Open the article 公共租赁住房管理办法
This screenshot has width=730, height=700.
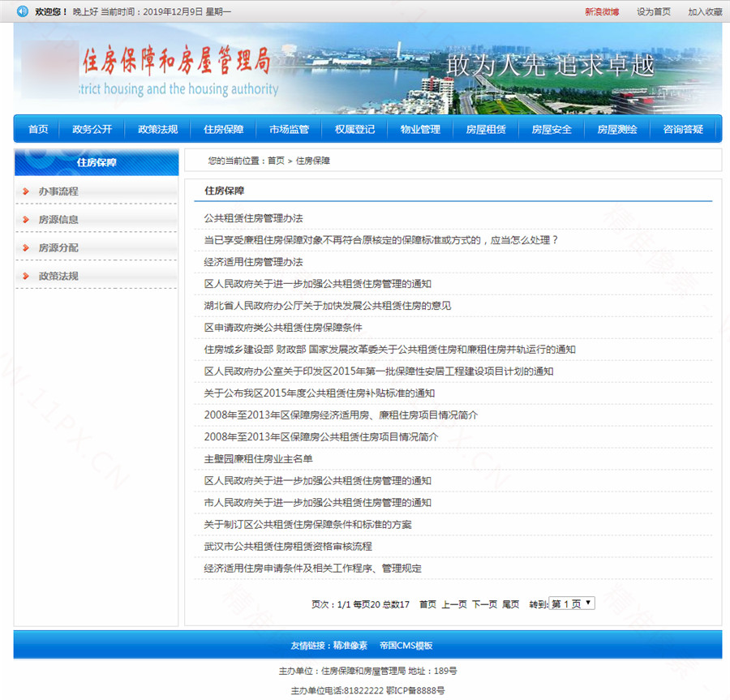[x=253, y=218]
